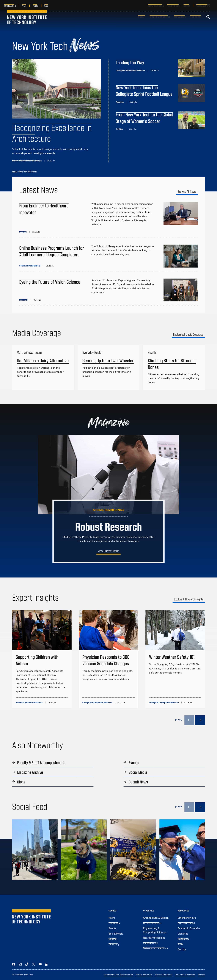Open Supporting Children with Autism insight

click(37, 660)
